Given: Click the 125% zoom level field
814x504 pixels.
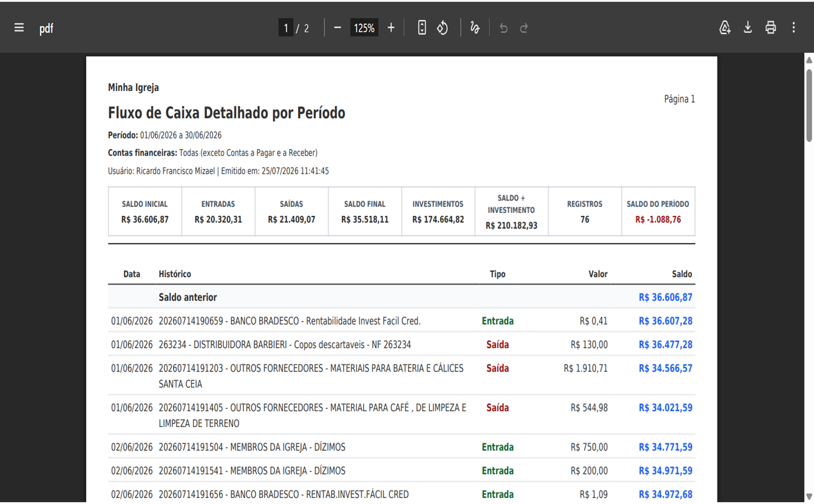Looking at the screenshot, I should point(364,28).
